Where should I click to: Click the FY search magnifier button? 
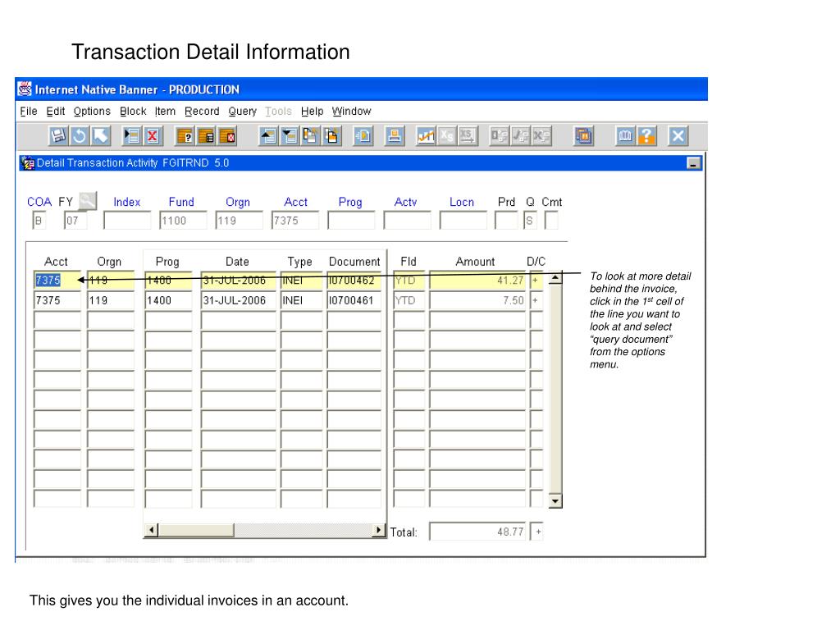pyautogui.click(x=87, y=201)
